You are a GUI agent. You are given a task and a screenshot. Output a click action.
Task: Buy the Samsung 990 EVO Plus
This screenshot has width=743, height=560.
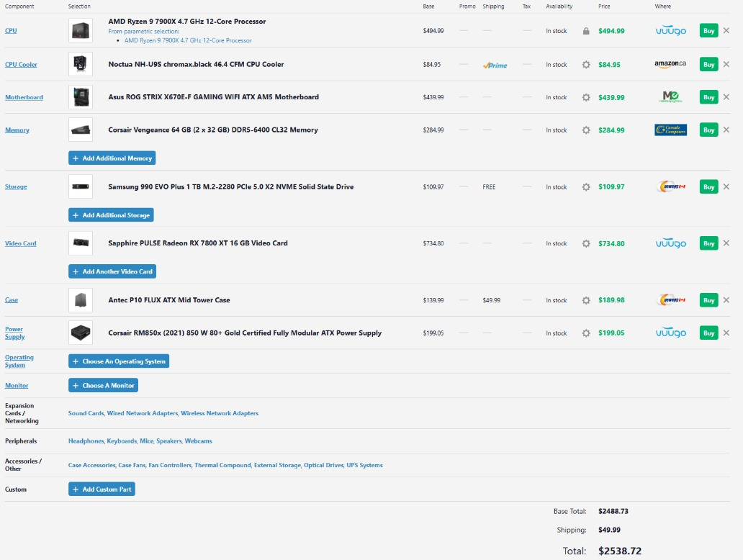tap(708, 186)
